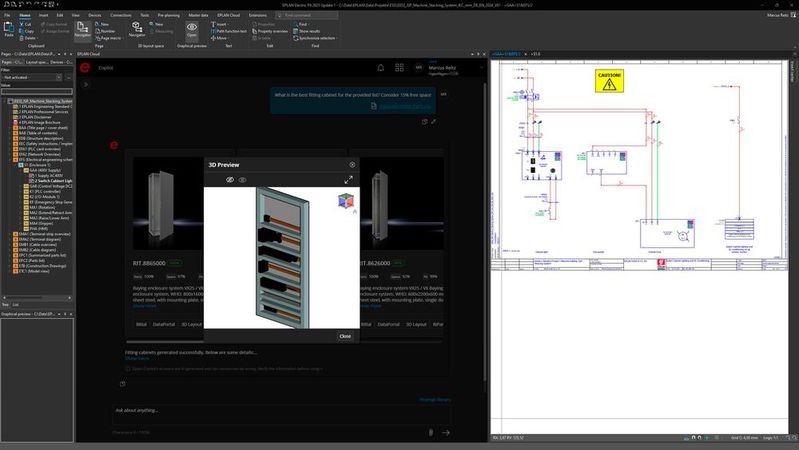Collapse the ESS_SP_Machine_Stacking_System project node
The width and height of the screenshot is (799, 450).
click(3, 101)
